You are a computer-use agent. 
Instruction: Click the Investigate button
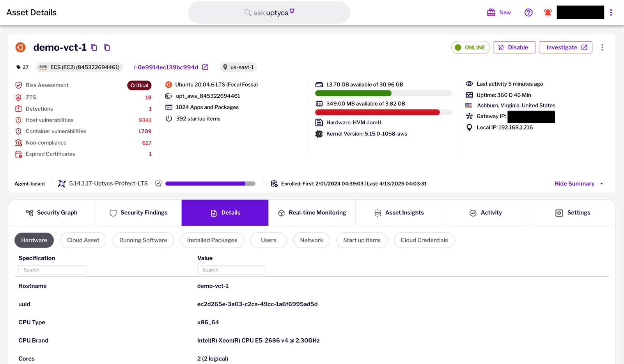pos(565,48)
